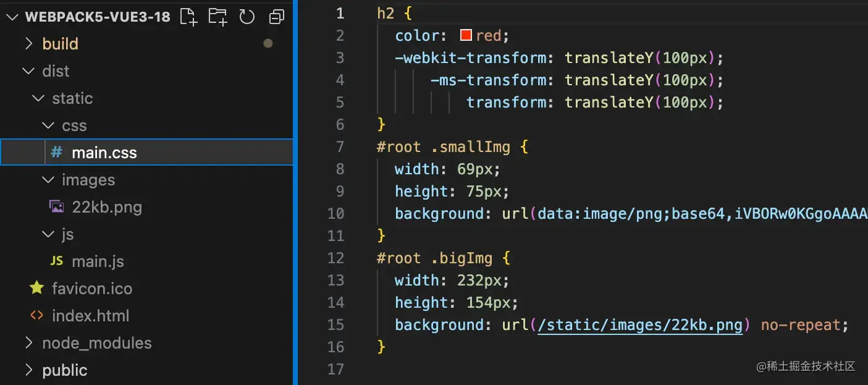Create a new file in the explorer

click(188, 17)
